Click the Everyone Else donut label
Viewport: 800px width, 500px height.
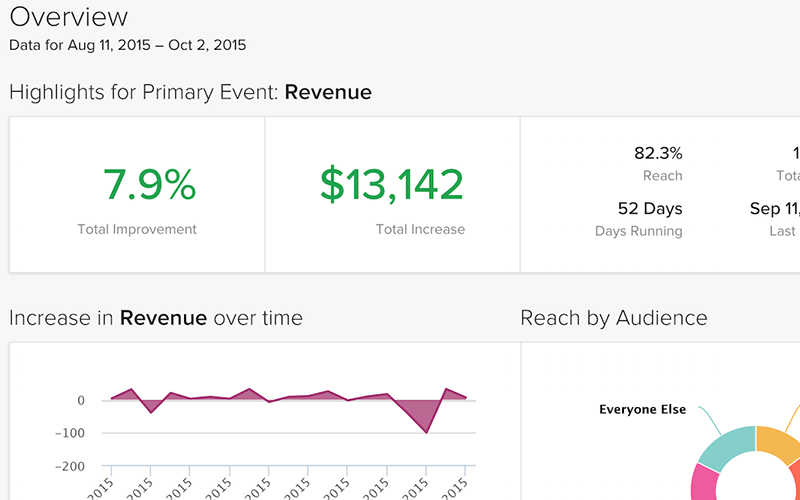pyautogui.click(x=642, y=410)
